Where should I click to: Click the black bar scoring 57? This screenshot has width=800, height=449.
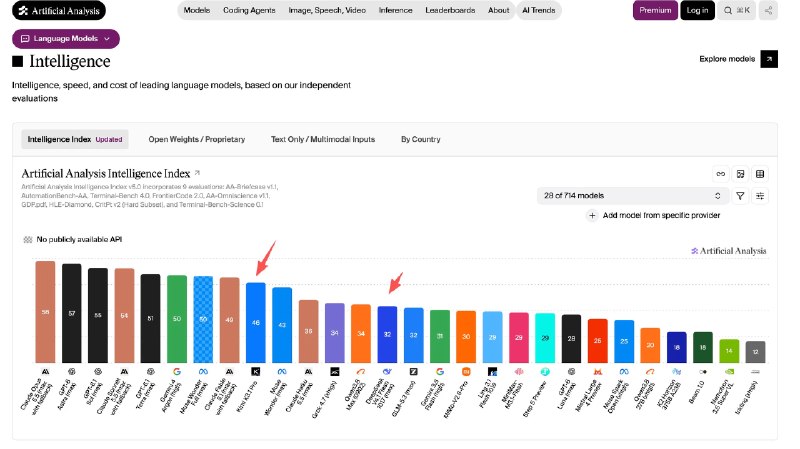click(72, 314)
